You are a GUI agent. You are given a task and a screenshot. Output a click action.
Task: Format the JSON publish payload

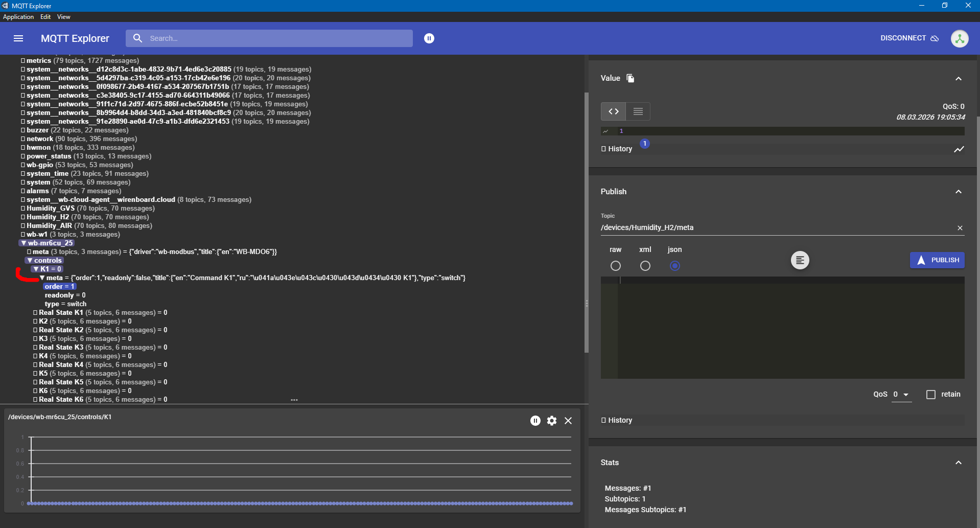[800, 260]
